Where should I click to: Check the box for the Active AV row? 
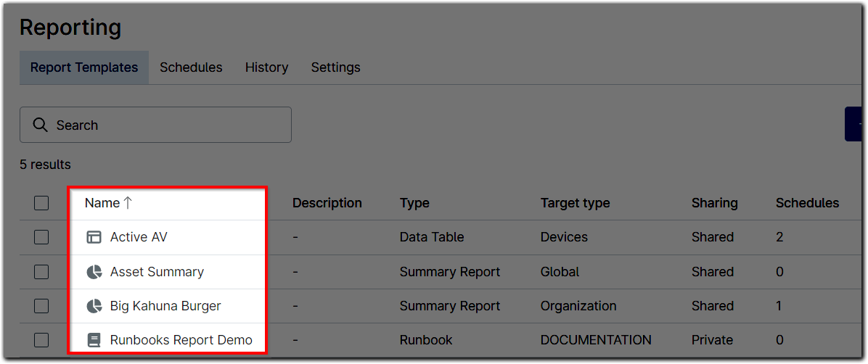[41, 237]
